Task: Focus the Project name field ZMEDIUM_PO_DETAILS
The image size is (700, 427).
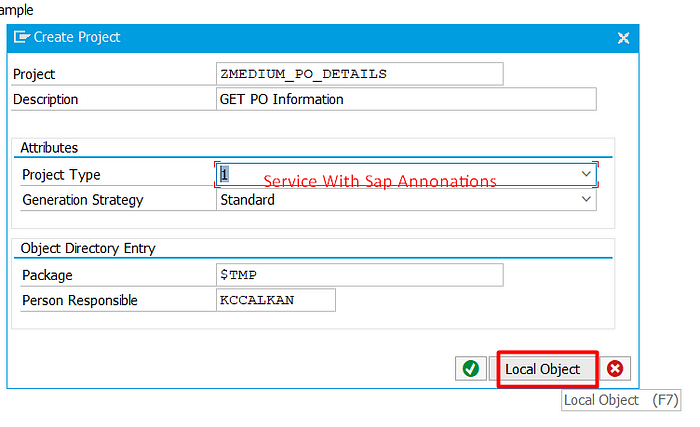Action: tap(359, 74)
